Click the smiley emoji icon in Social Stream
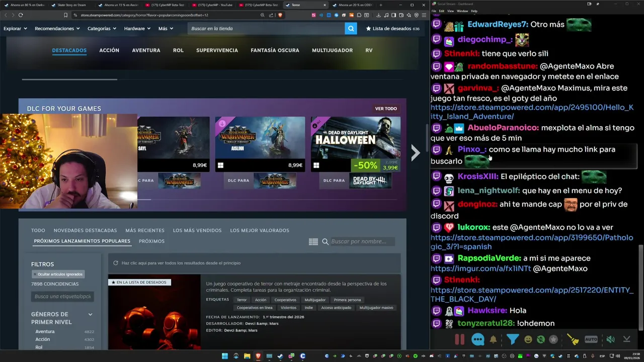 click(528, 339)
